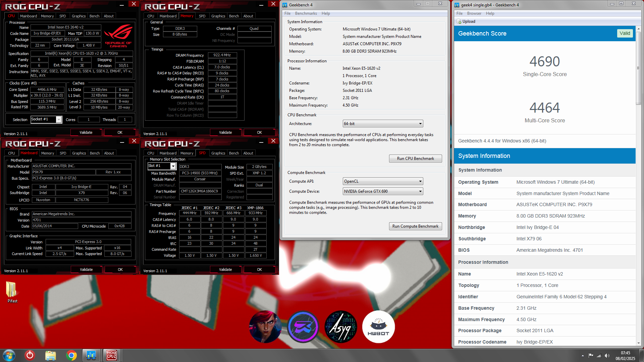Open Help menu in geek4 single.gb4 window
The height and width of the screenshot is (362, 644).
coord(490,13)
